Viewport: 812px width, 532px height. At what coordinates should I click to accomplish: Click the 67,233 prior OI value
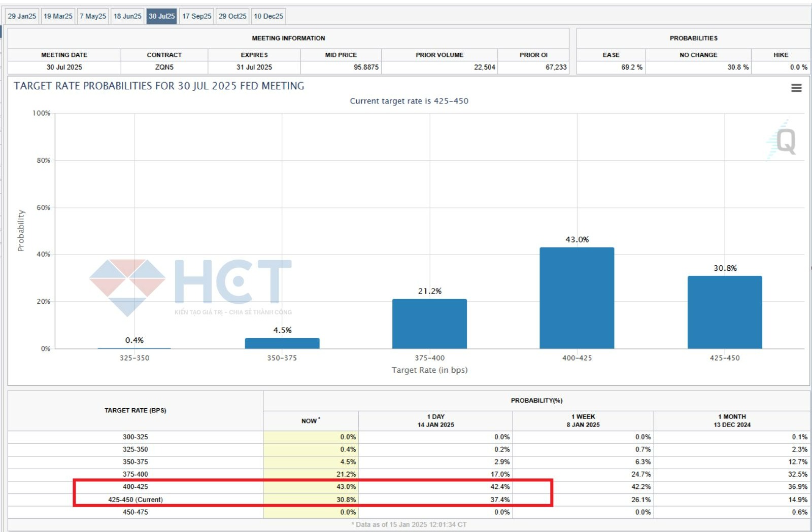click(x=556, y=67)
